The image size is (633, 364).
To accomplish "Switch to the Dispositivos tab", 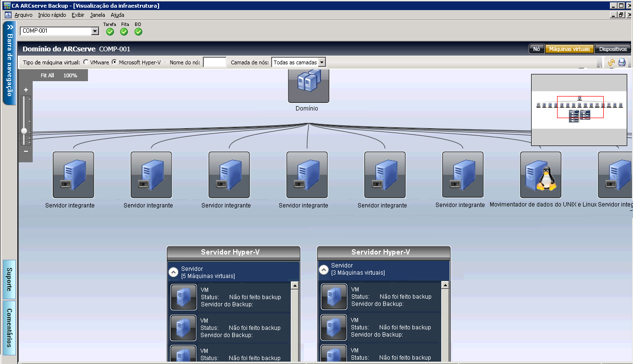I will click(x=613, y=49).
